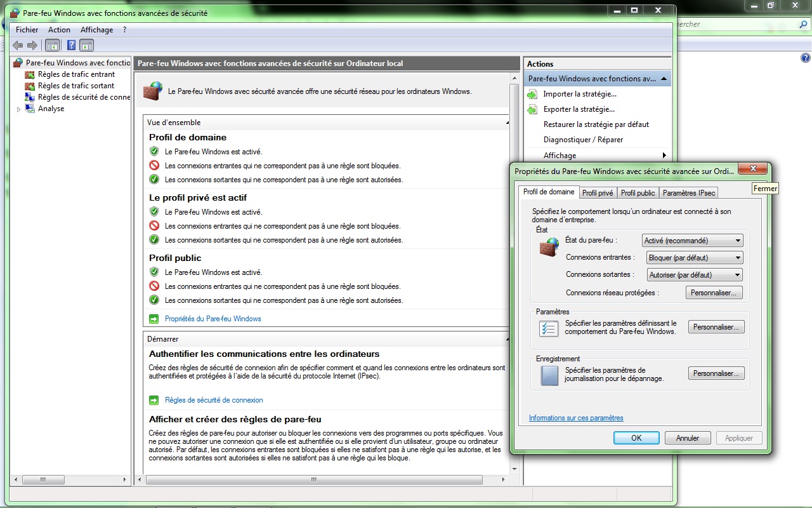Click the center pane vertical scrollbar up arrow
Screen dimensions: 812x508
point(514,79)
